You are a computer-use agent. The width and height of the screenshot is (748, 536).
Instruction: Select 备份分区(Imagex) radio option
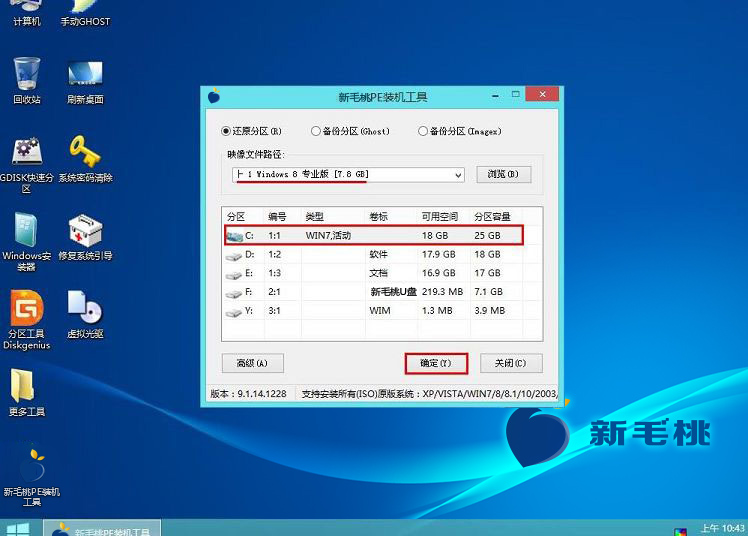(423, 131)
